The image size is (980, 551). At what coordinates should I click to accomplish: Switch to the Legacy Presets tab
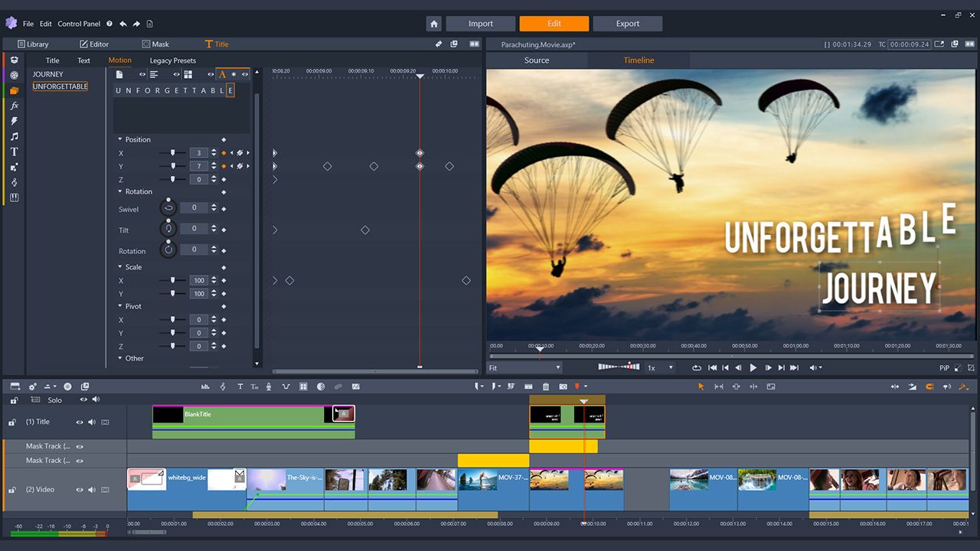coord(172,60)
